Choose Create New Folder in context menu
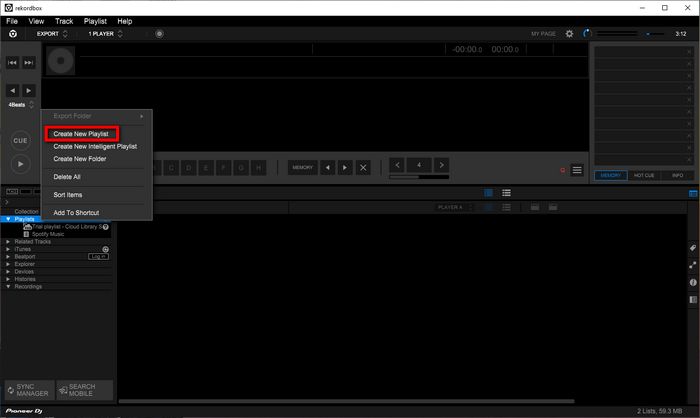 tap(80, 159)
